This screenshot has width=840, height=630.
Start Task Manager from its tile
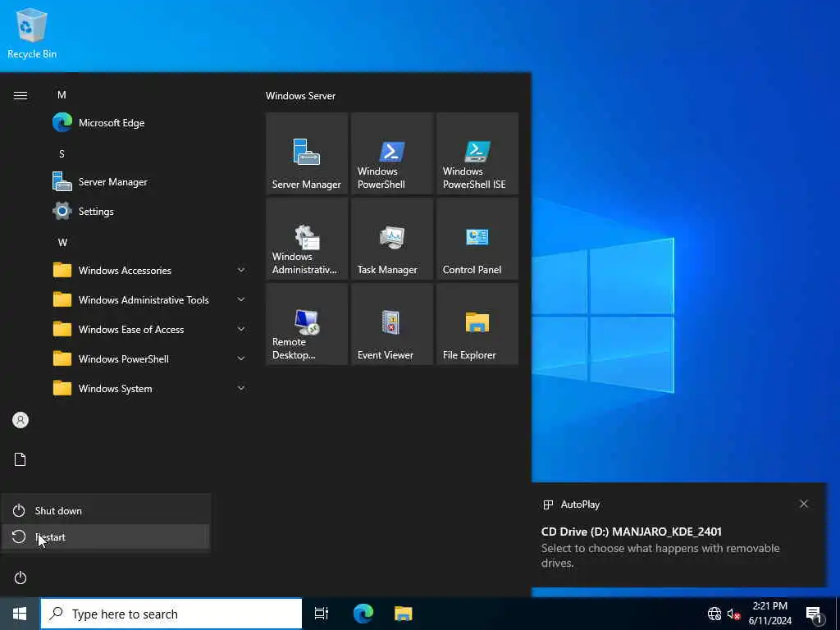click(x=391, y=239)
